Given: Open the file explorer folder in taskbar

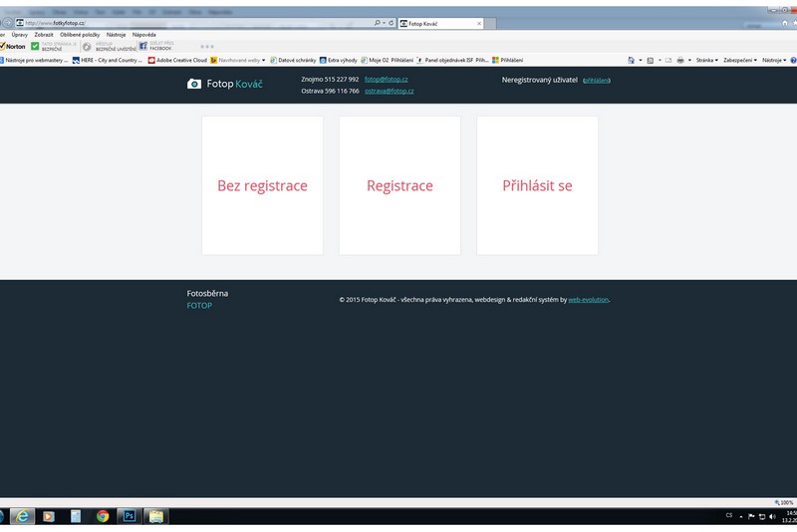Looking at the screenshot, I should [x=156, y=515].
